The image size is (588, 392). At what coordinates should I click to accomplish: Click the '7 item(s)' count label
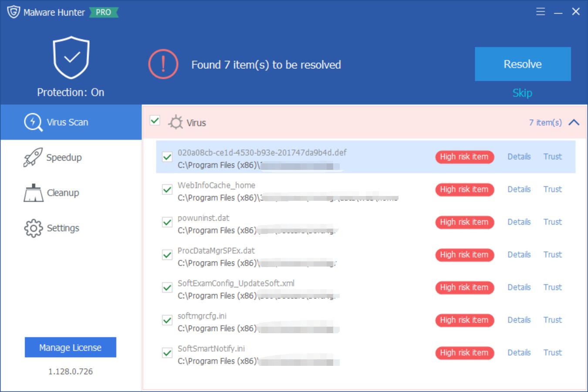tap(545, 122)
